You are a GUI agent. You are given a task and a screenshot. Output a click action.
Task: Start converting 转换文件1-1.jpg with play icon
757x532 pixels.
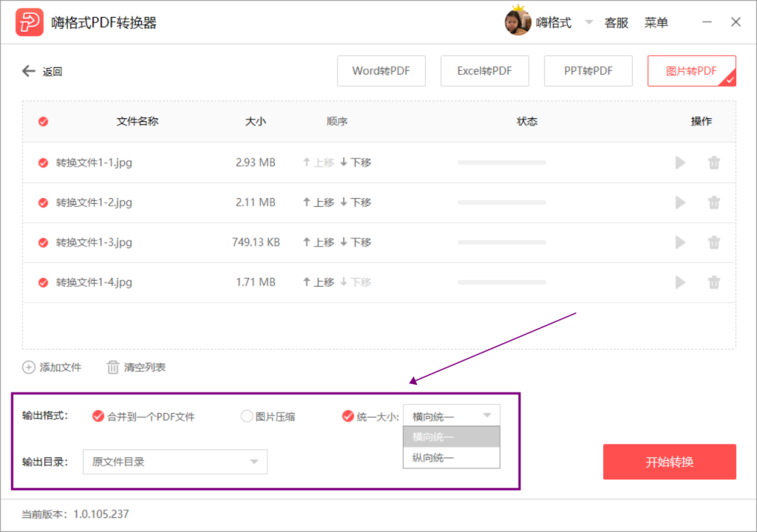[x=680, y=163]
